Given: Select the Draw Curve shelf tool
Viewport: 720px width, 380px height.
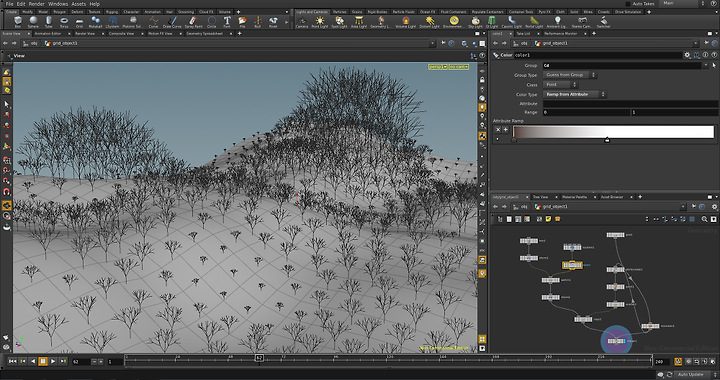Looking at the screenshot, I should (172, 22).
